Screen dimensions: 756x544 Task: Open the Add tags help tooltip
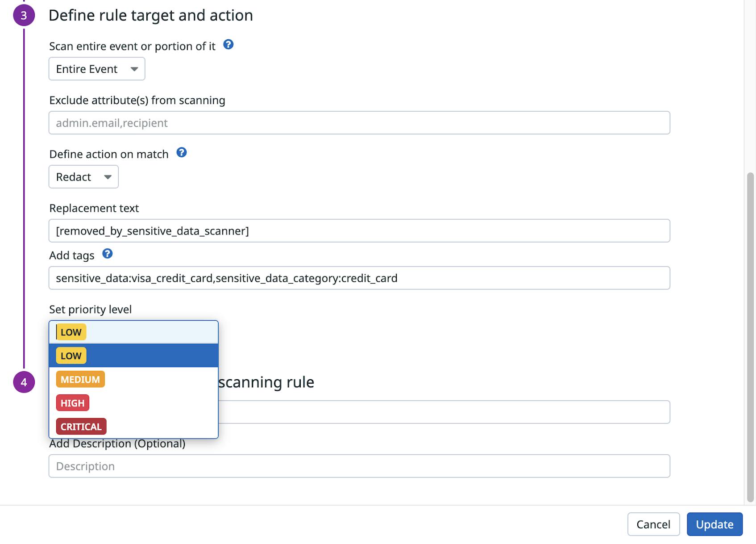click(x=107, y=254)
